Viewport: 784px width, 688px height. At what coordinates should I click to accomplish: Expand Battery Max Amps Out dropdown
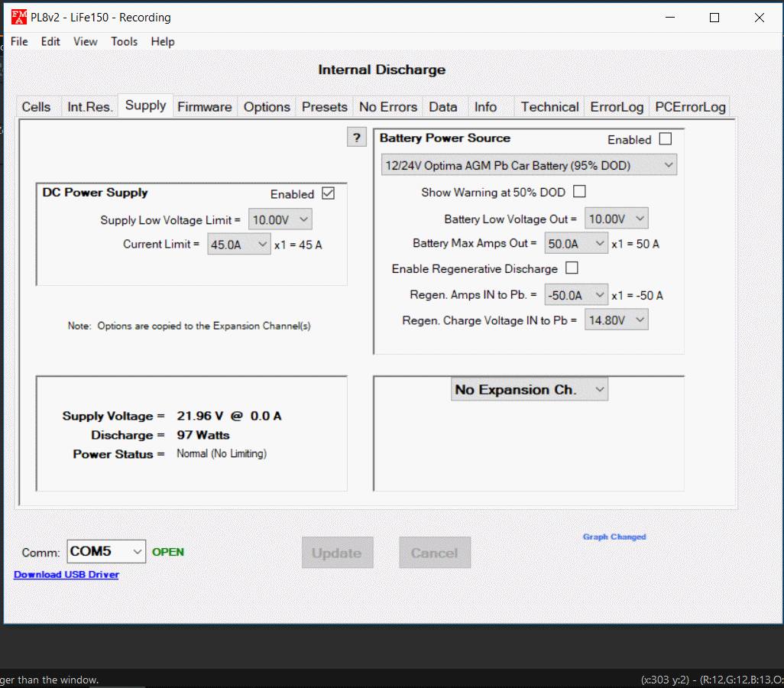tap(575, 244)
